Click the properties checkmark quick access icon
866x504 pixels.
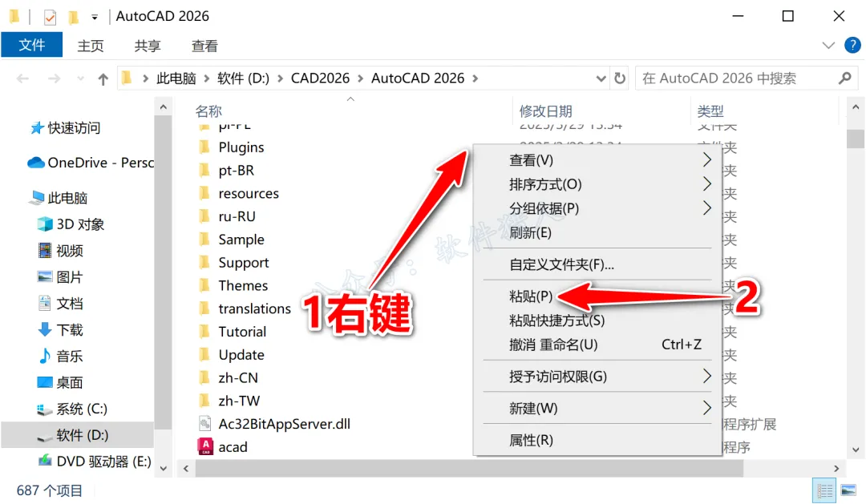(x=50, y=17)
